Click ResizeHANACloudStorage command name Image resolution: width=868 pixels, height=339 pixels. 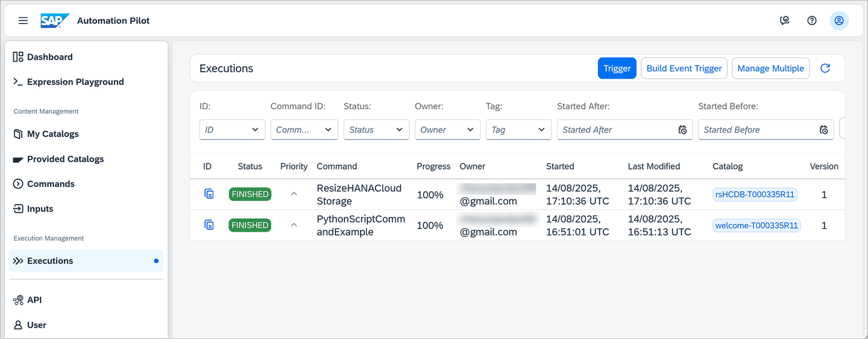tap(359, 194)
